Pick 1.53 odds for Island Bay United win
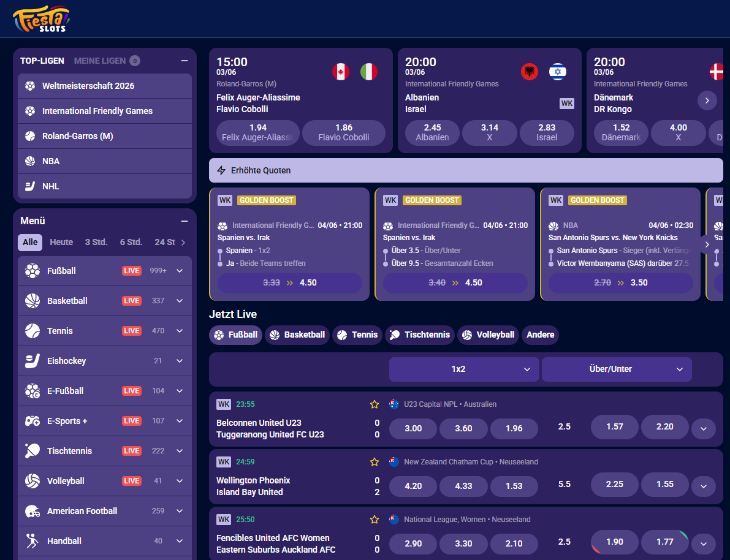Screen dimensions: 730x560 (514, 486)
